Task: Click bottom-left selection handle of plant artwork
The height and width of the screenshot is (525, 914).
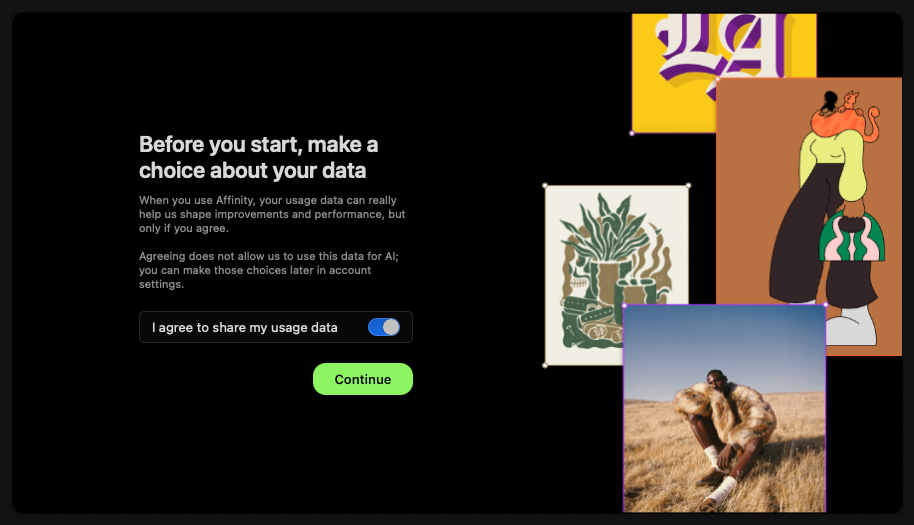Action: pos(545,365)
